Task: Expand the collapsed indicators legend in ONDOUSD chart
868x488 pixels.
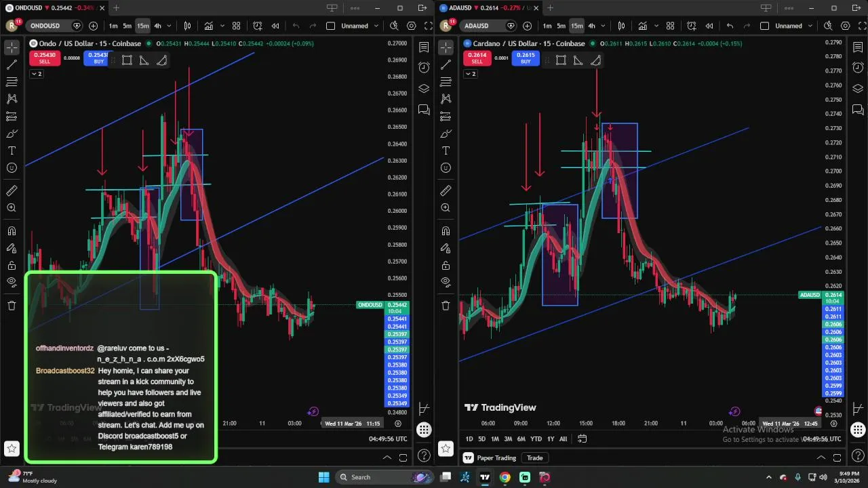Action: (x=36, y=73)
